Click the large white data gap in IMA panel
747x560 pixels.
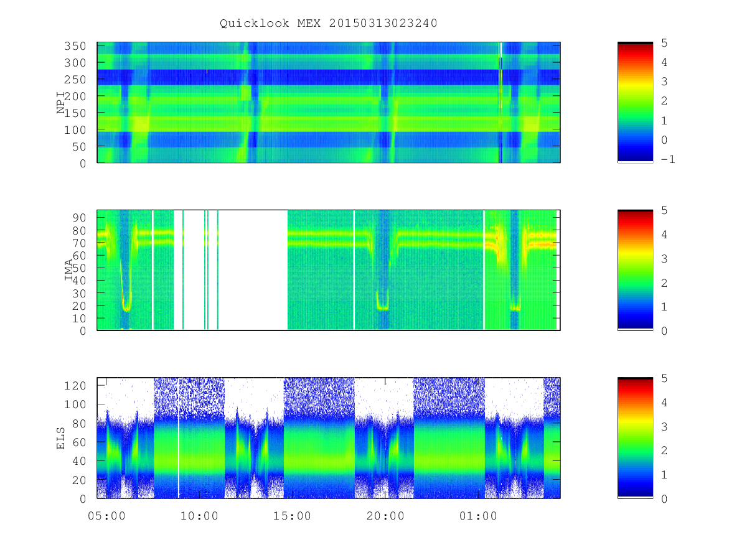pyautogui.click(x=253, y=270)
